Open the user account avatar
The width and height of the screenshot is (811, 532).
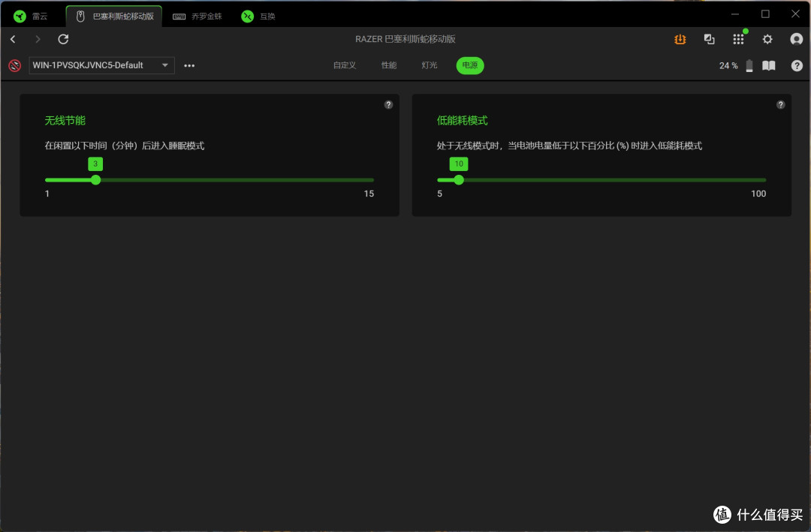tap(797, 39)
